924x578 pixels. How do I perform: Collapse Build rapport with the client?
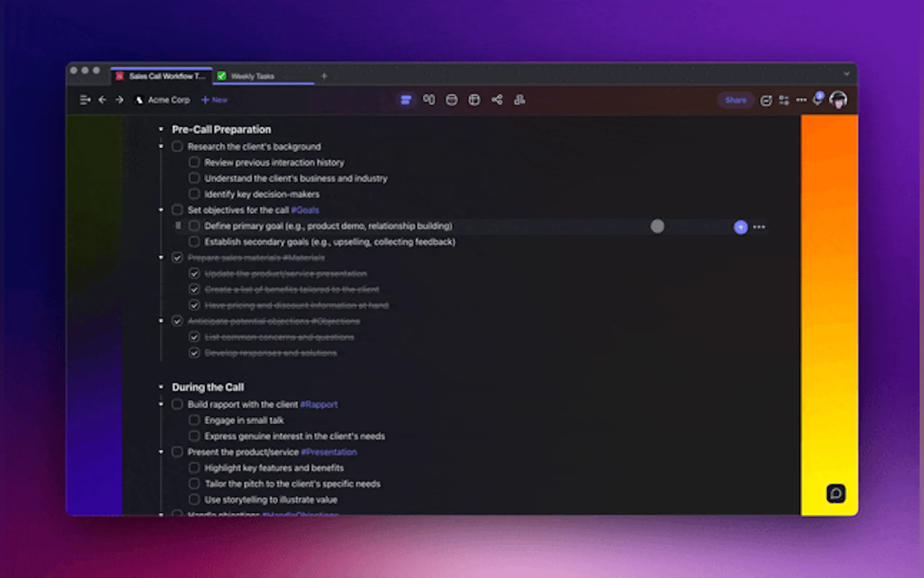[161, 404]
